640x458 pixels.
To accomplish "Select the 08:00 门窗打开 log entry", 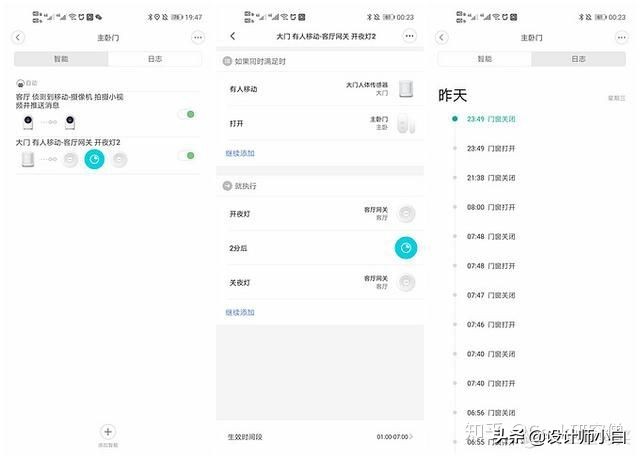I will 491,207.
